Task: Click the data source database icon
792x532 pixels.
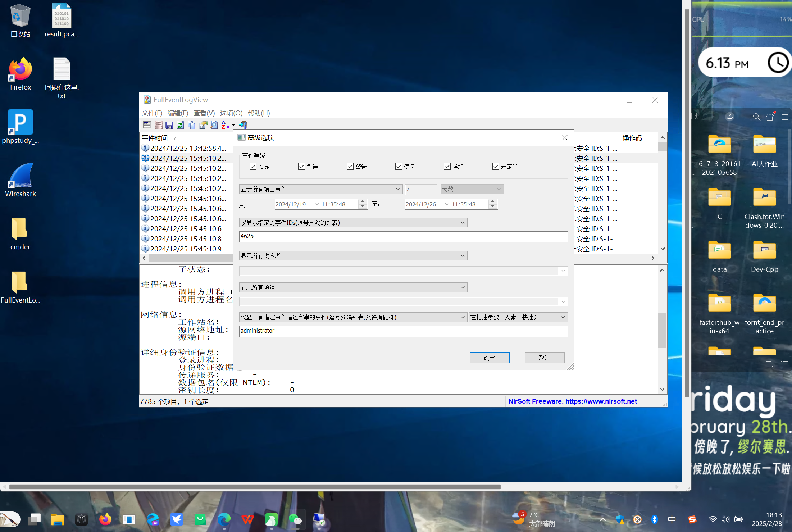Action: [158, 125]
